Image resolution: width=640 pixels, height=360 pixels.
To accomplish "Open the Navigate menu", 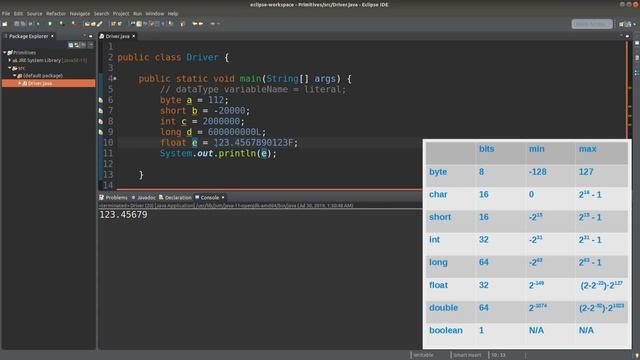I will point(80,13).
